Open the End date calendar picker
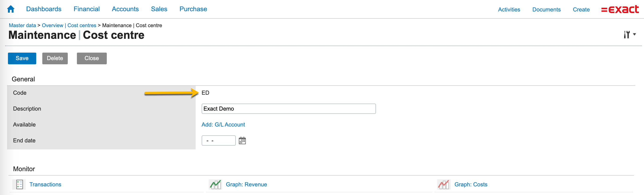 point(242,141)
